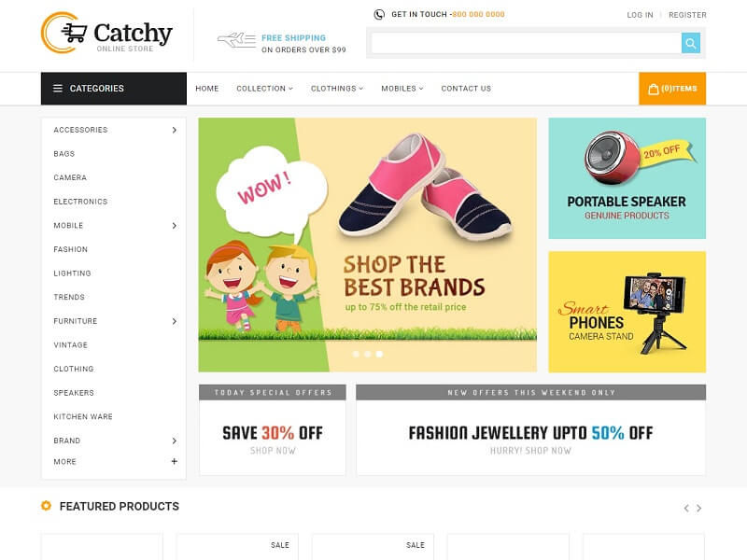Open the shopping bag cart icon
The height and width of the screenshot is (560, 747).
(x=653, y=89)
